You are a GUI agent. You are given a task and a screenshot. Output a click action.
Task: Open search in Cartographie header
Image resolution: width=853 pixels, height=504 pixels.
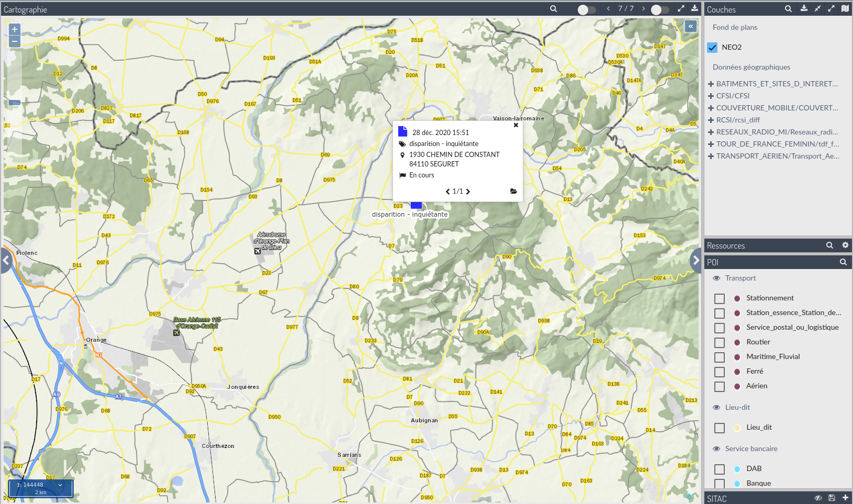pyautogui.click(x=554, y=9)
